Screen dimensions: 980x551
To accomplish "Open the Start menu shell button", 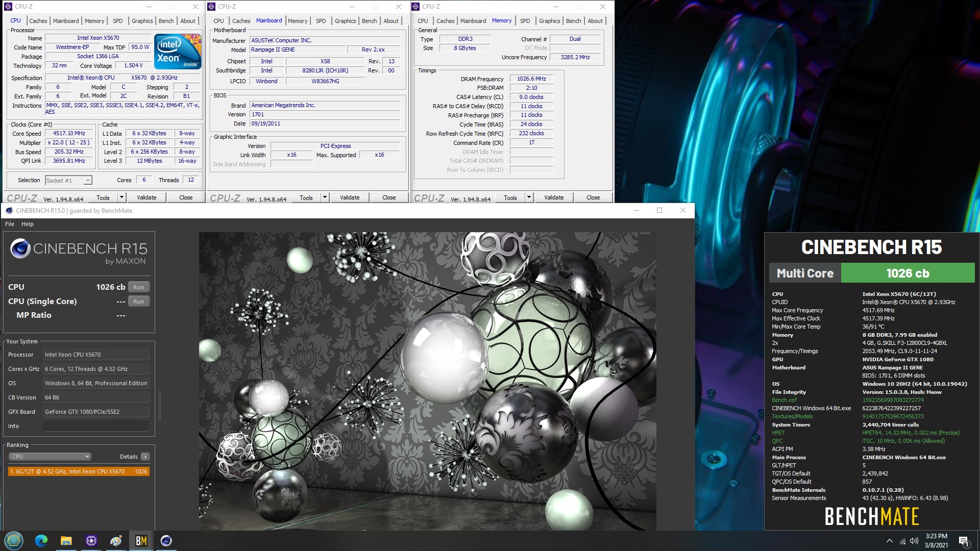I will (x=14, y=540).
